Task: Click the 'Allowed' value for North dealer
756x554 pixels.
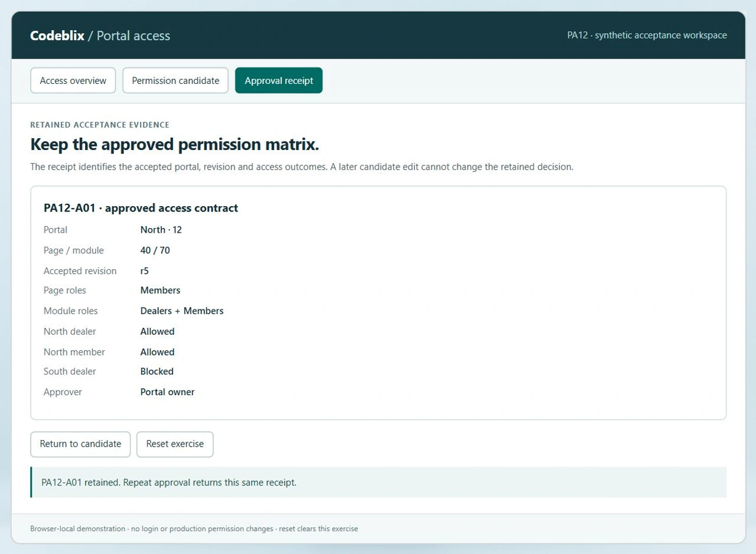Action: coord(158,331)
